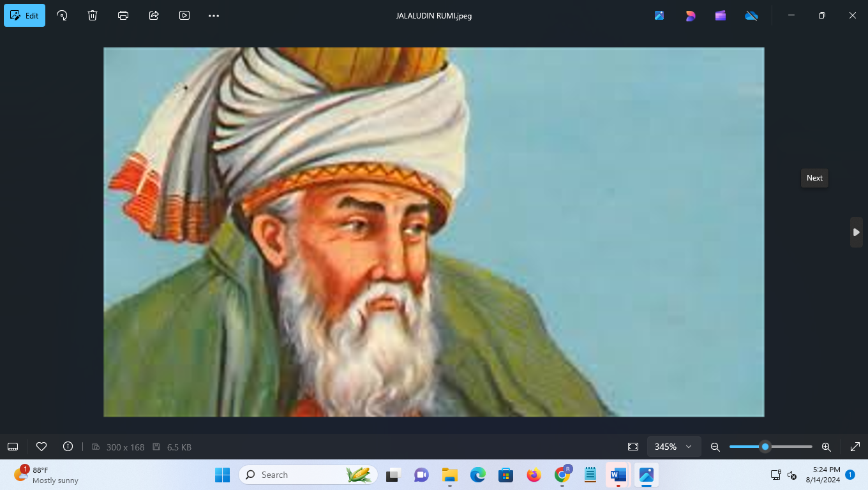Launch Firefox from the taskbar
The height and width of the screenshot is (490, 868).
[x=534, y=475]
